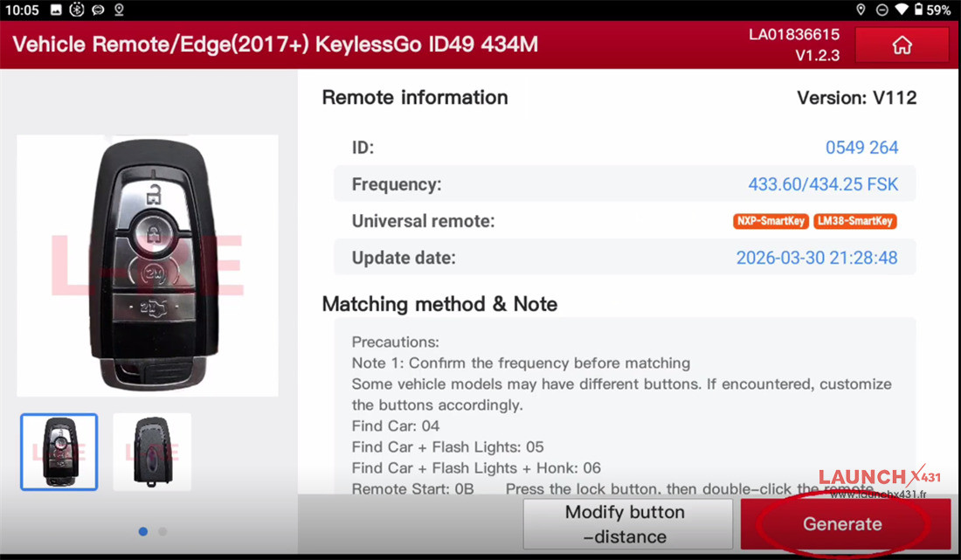Select frequency value 433.60/434.25 FSK

pos(823,184)
